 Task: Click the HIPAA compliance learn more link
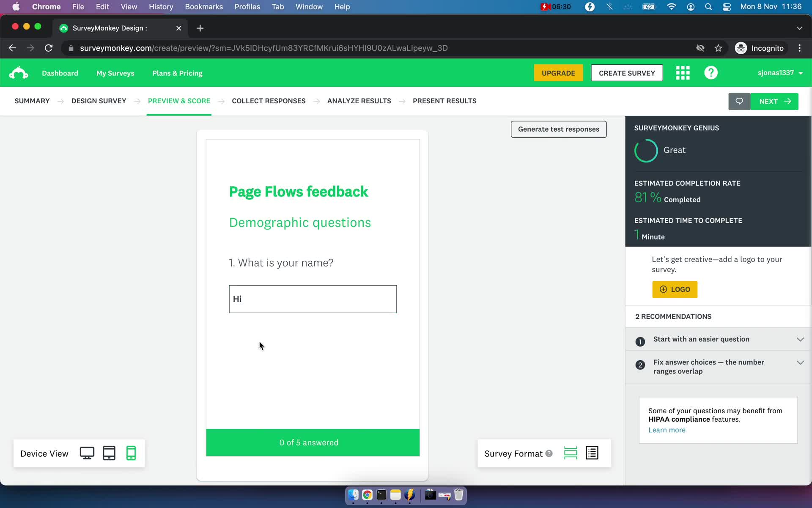point(667,430)
